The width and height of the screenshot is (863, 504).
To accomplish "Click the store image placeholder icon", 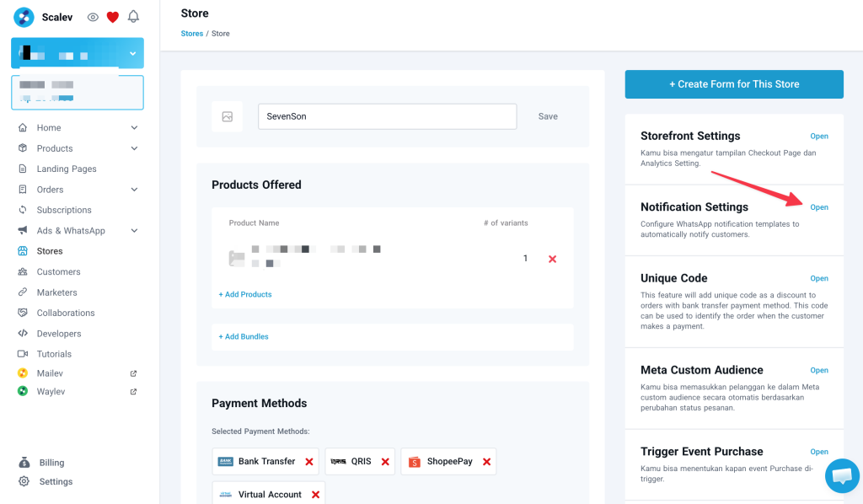I will (x=227, y=116).
